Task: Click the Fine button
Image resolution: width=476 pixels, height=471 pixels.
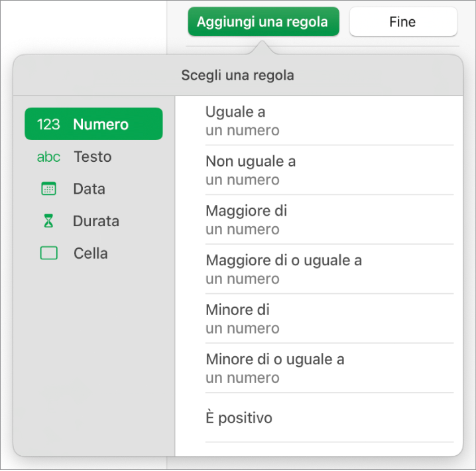Action: 402,22
